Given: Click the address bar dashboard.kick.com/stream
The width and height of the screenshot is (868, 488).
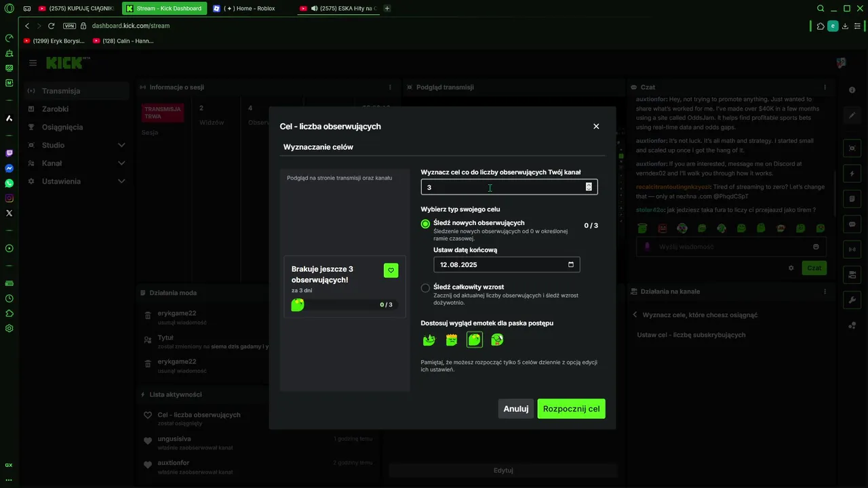Looking at the screenshot, I should [x=131, y=26].
